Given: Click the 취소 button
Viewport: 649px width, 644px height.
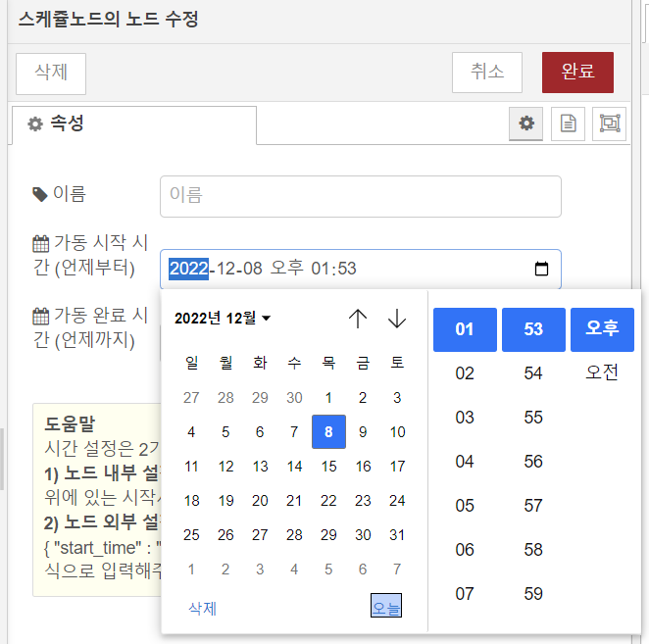Looking at the screenshot, I should tap(487, 72).
